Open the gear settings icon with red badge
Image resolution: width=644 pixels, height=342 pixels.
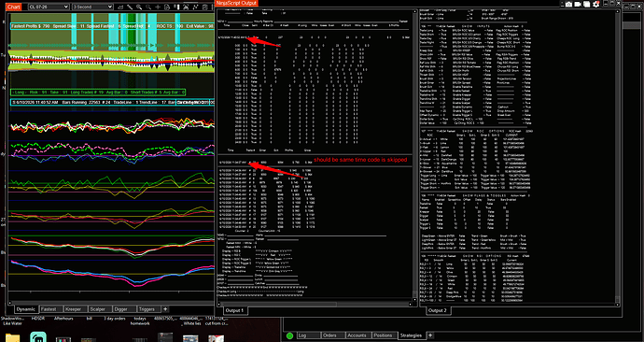(596, 4)
